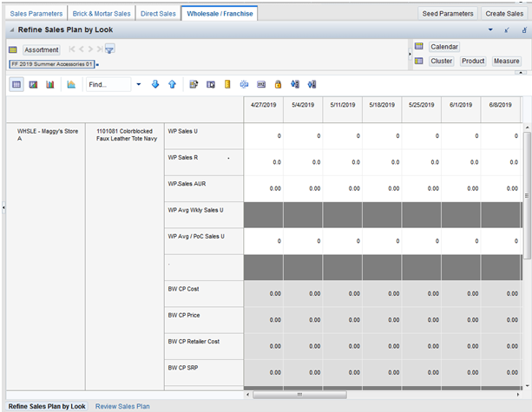The height and width of the screenshot is (412, 532).
Task: Click the Assortment dimension button
Action: [x=42, y=49]
